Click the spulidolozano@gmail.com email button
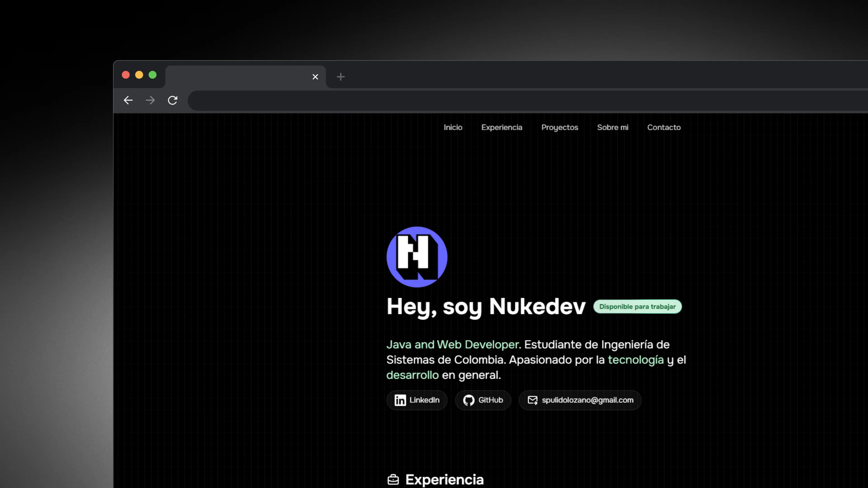This screenshot has height=488, width=868. (x=580, y=400)
